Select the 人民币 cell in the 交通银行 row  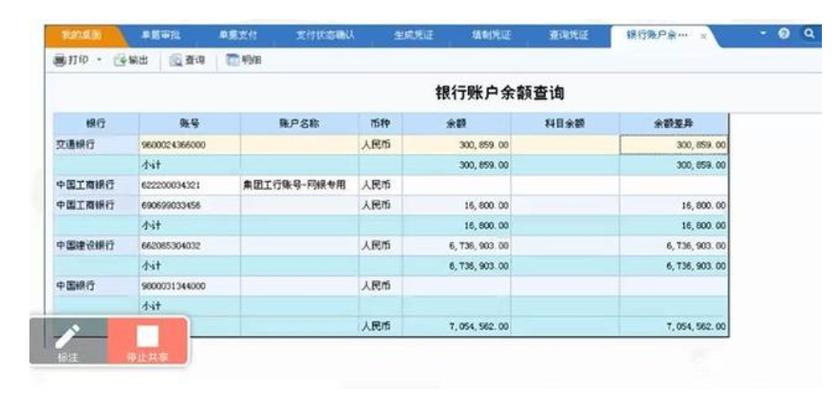coord(381,145)
